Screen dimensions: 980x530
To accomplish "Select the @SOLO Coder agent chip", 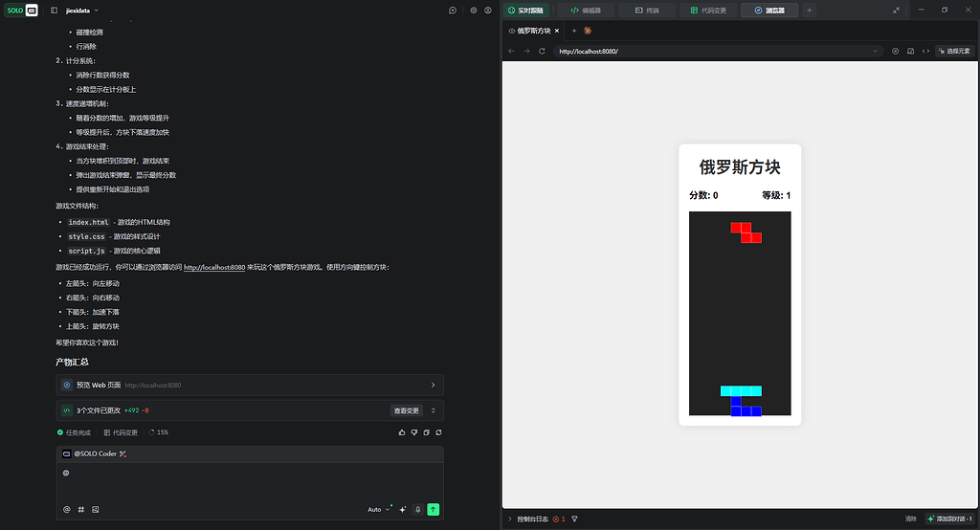I will pyautogui.click(x=90, y=453).
